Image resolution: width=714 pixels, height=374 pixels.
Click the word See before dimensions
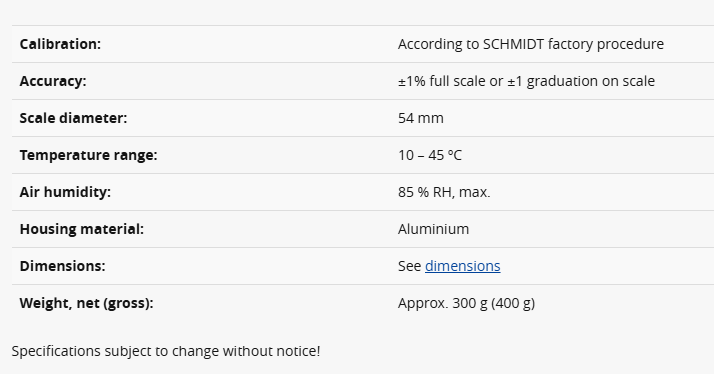pyautogui.click(x=409, y=266)
